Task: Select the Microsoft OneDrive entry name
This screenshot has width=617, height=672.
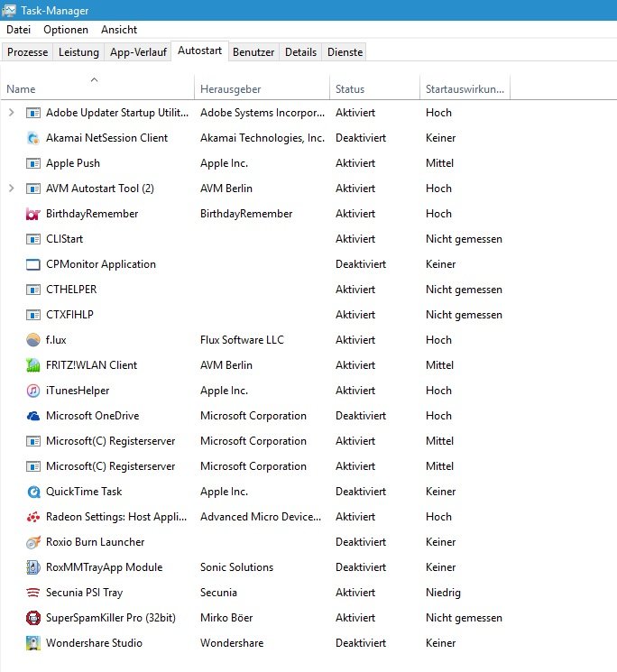Action: [x=93, y=416]
